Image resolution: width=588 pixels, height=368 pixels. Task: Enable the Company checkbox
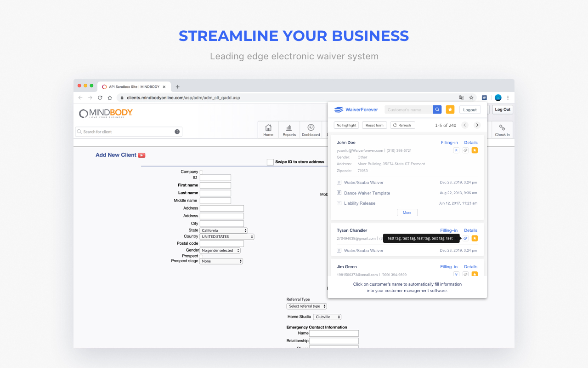201,171
